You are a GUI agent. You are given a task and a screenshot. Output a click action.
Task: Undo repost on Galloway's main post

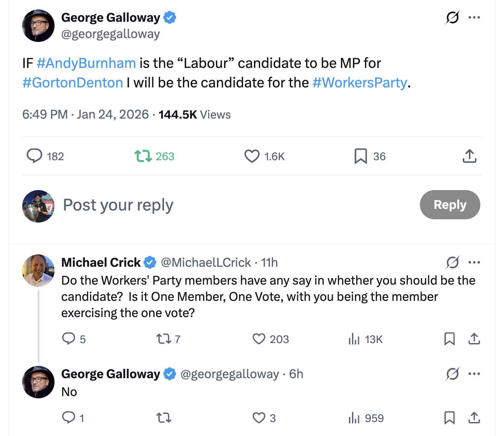[x=143, y=156]
